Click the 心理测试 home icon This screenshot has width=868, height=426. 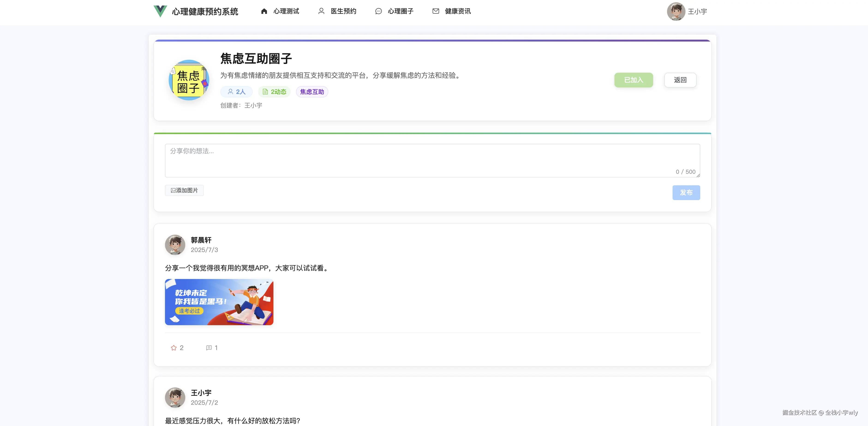[x=264, y=11]
